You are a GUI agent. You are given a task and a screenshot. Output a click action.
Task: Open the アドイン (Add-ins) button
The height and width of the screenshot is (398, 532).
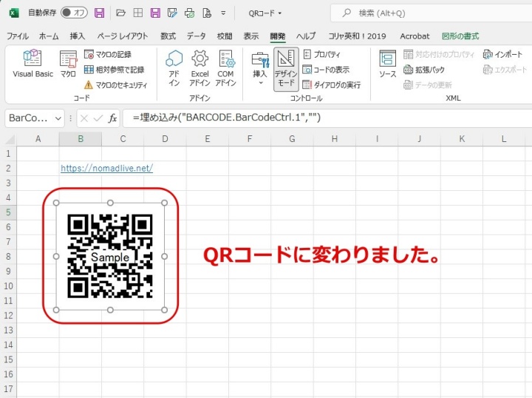(x=174, y=68)
